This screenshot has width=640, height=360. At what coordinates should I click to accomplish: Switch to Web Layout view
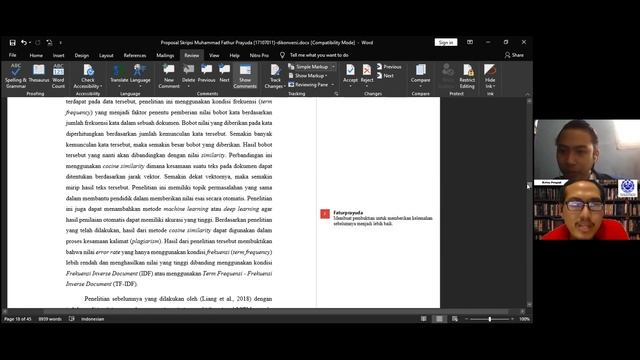click(x=455, y=319)
